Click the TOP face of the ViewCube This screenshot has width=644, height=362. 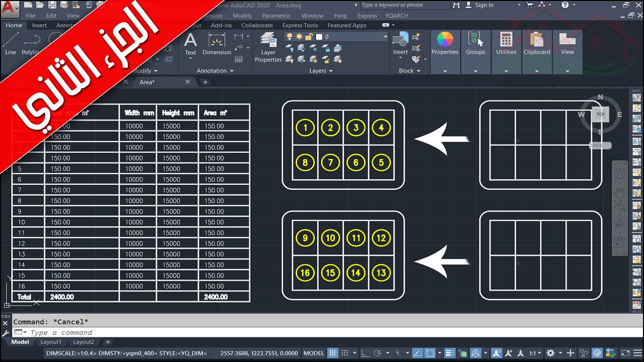point(600,115)
